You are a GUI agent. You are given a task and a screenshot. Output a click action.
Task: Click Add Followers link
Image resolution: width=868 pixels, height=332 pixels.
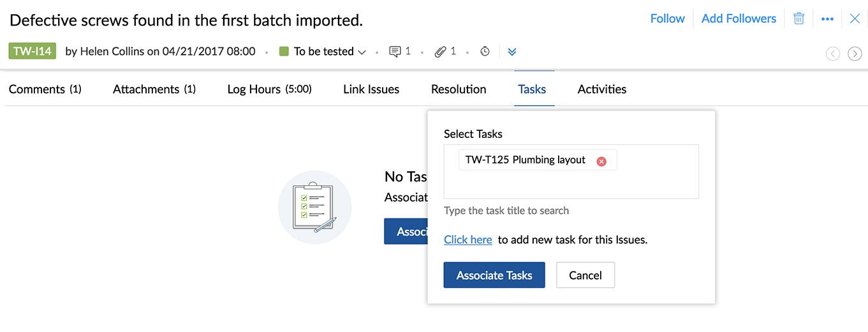pos(739,19)
